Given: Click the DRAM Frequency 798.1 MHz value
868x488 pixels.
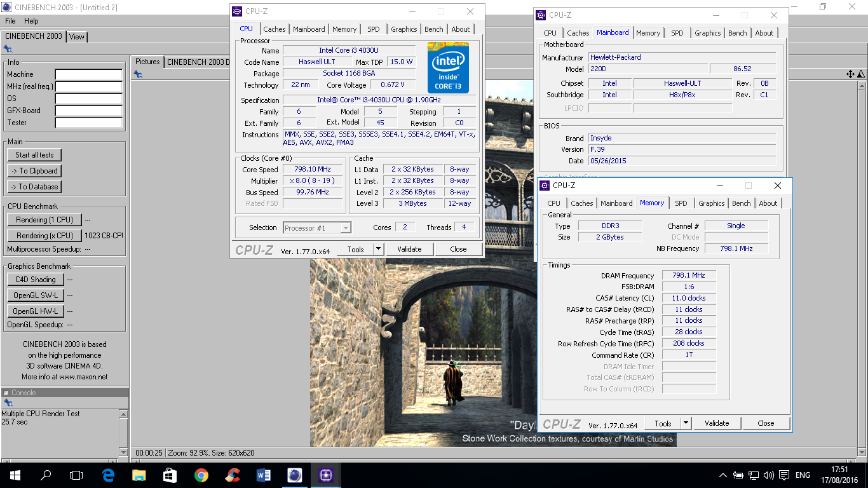Looking at the screenshot, I should tap(689, 276).
